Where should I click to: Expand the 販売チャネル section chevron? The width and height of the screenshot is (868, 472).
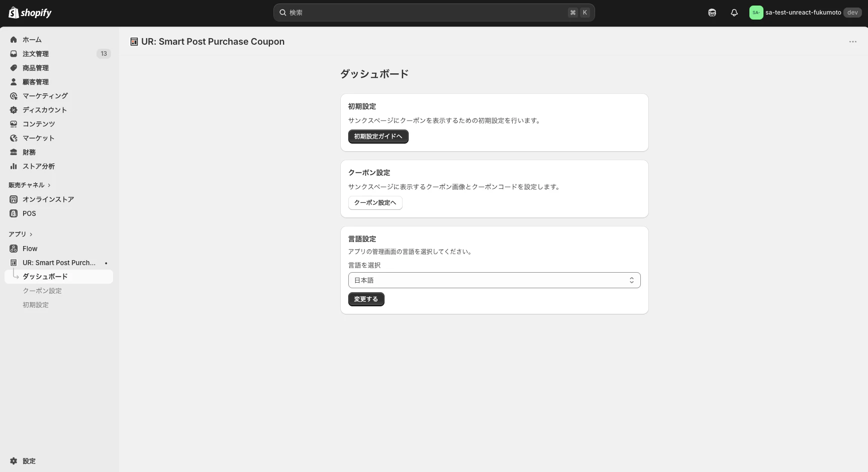pyautogui.click(x=49, y=185)
